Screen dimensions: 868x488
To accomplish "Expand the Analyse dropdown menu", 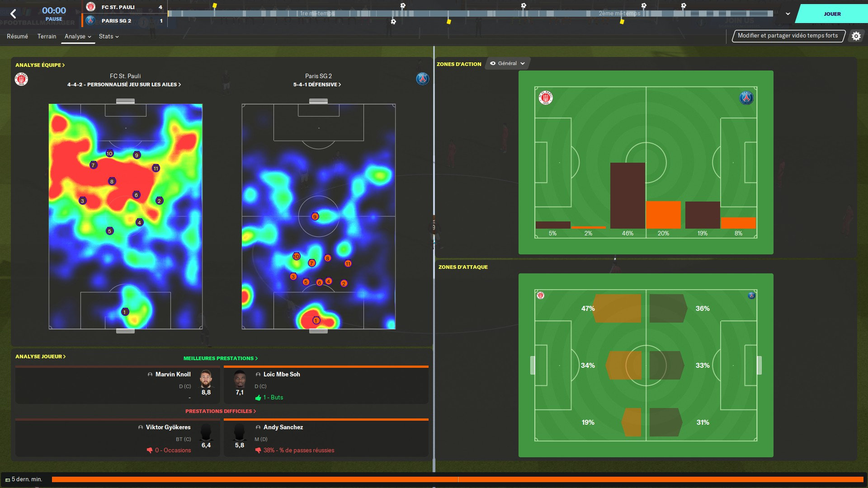I will click(78, 37).
